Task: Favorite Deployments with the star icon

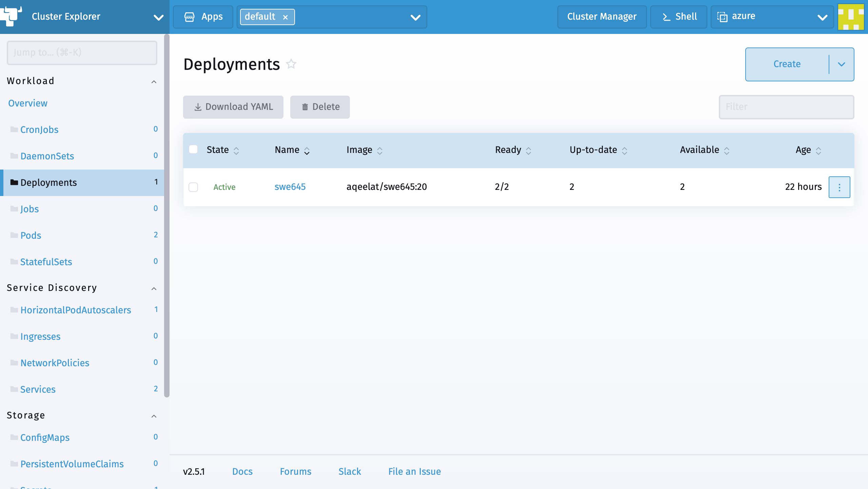Action: pyautogui.click(x=291, y=64)
